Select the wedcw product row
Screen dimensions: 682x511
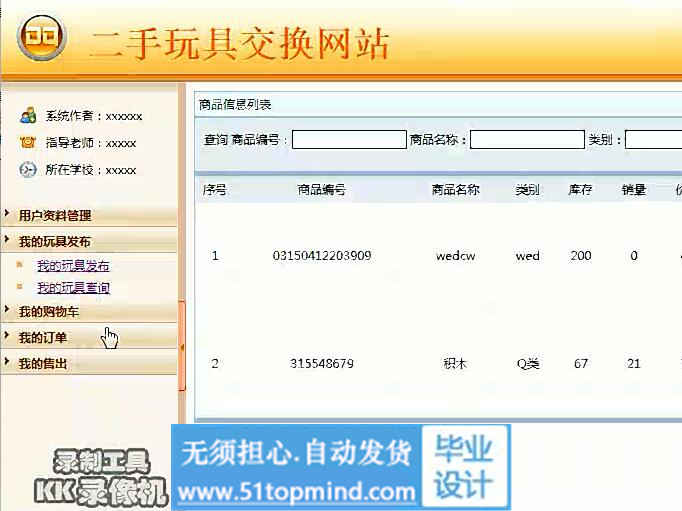click(x=455, y=256)
